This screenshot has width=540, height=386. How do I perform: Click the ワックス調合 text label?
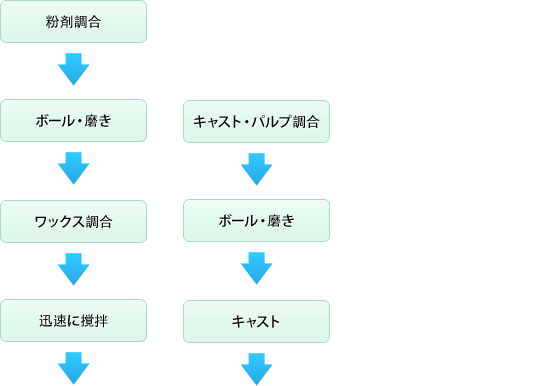coord(73,222)
